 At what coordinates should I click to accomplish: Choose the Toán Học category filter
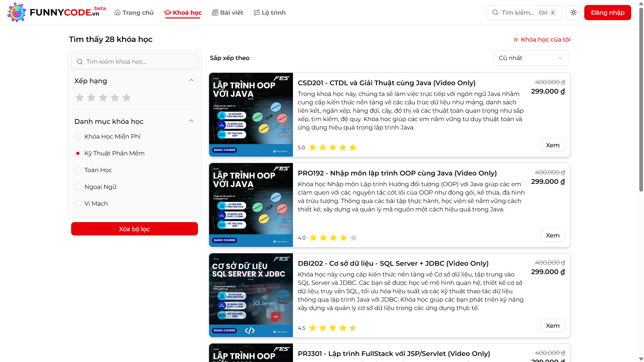pos(78,170)
